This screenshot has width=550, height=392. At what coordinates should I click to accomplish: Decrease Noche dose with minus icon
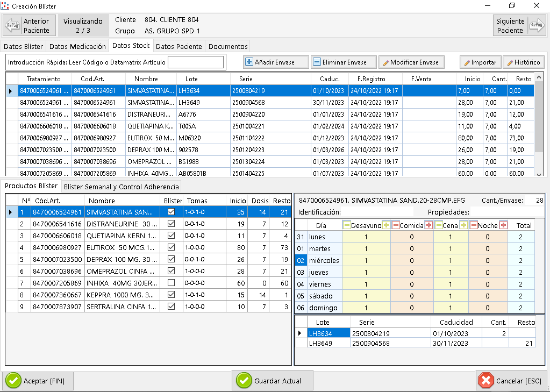tap(474, 225)
